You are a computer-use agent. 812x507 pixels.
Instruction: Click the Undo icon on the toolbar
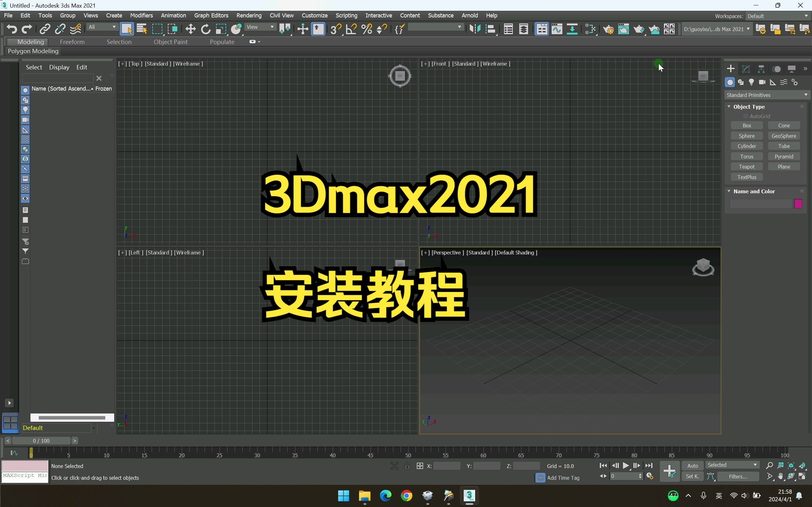pos(12,29)
